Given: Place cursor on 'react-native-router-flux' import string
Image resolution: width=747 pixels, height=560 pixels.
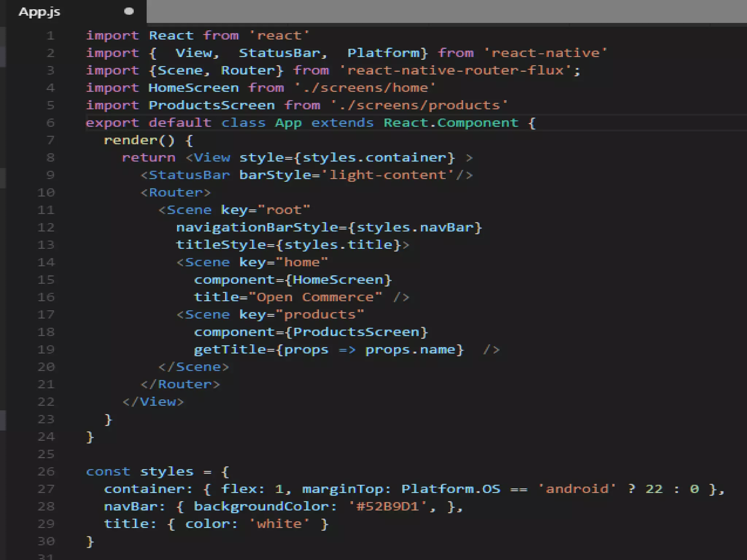Looking at the screenshot, I should [455, 70].
